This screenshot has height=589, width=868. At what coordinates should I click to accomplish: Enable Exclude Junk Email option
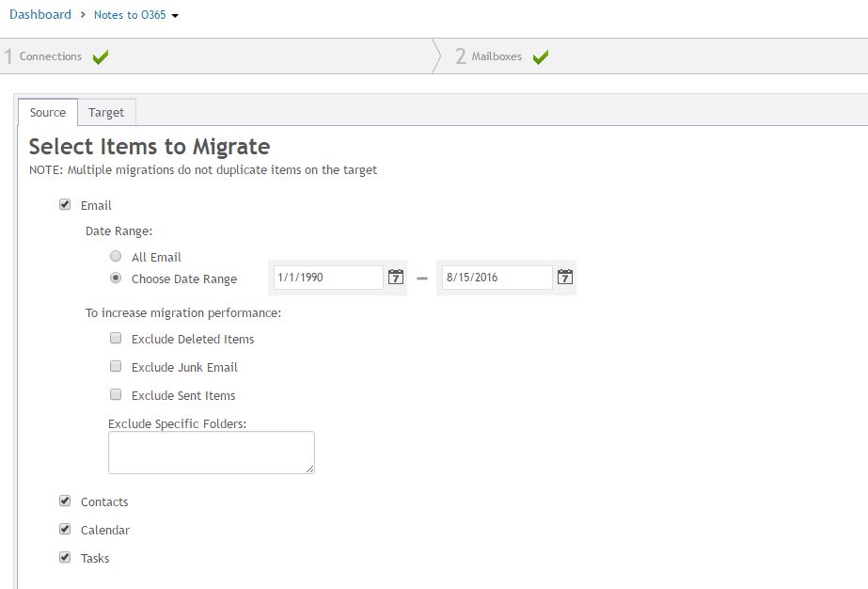[x=116, y=366]
